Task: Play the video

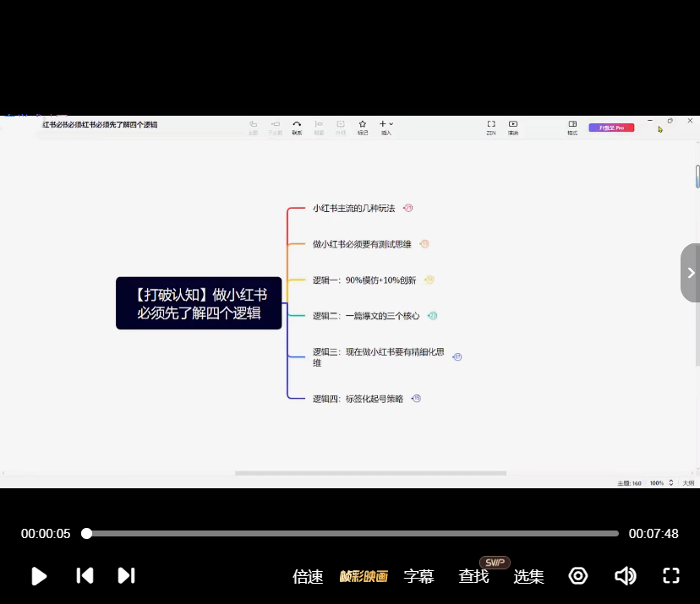Action: (x=39, y=576)
